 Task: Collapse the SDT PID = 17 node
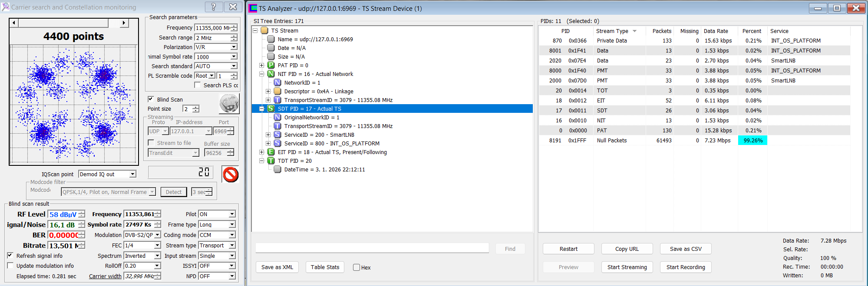coord(262,109)
